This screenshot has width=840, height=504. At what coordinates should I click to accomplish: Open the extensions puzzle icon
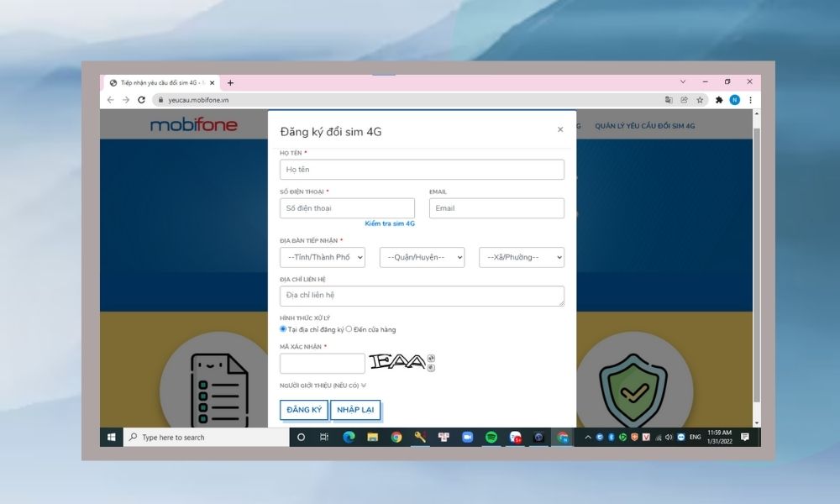pyautogui.click(x=719, y=100)
